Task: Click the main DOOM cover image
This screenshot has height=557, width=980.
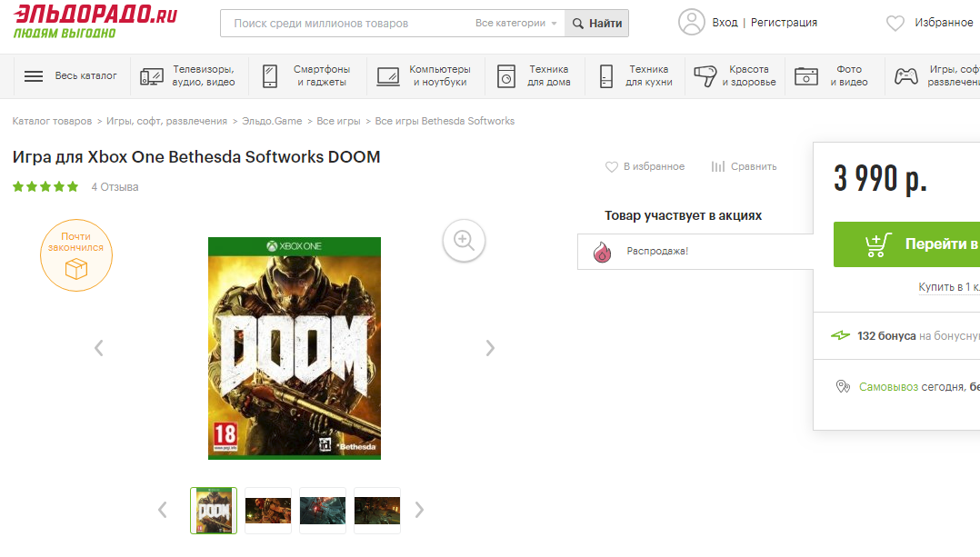Action: click(x=295, y=348)
